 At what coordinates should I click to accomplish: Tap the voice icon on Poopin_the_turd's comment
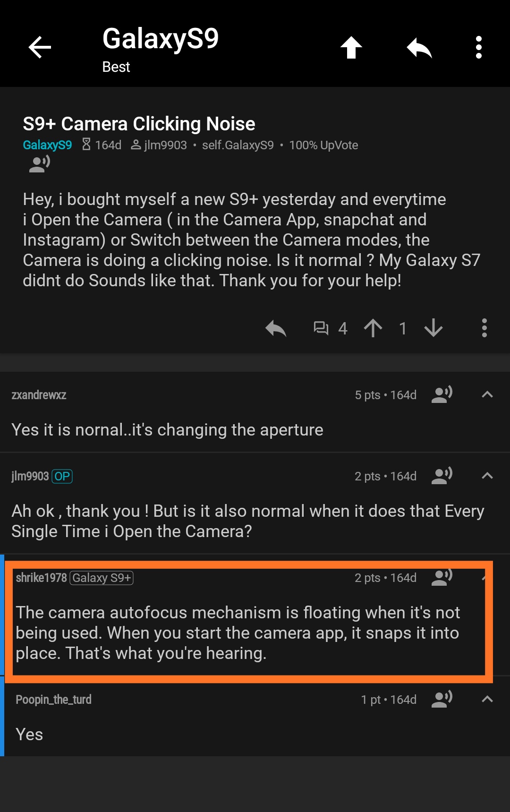[441, 699]
